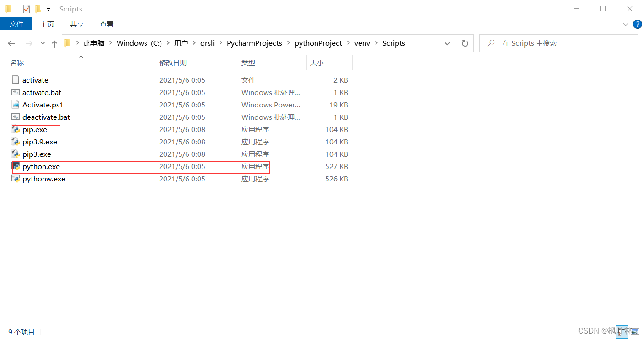This screenshot has width=644, height=339.
Task: Open the 主页 ribbon tab
Action: pos(47,24)
